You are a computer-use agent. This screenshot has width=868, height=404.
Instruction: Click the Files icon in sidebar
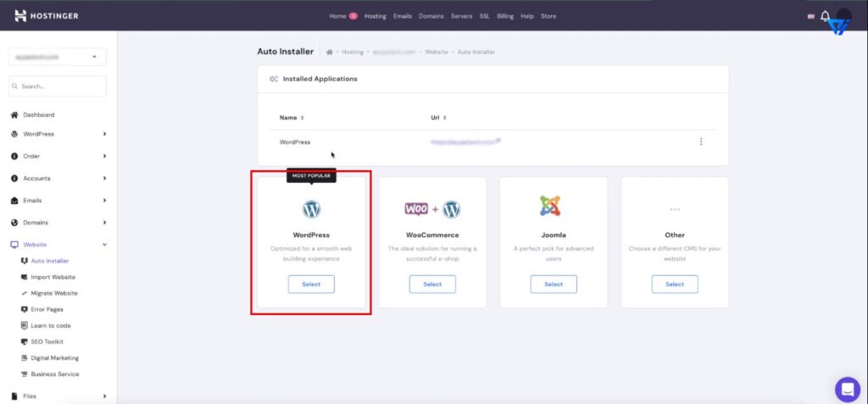click(x=15, y=396)
